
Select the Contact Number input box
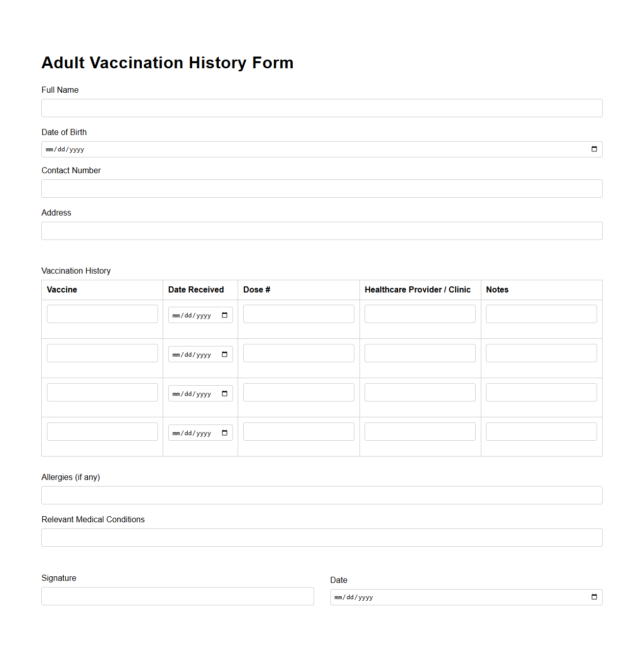click(321, 188)
